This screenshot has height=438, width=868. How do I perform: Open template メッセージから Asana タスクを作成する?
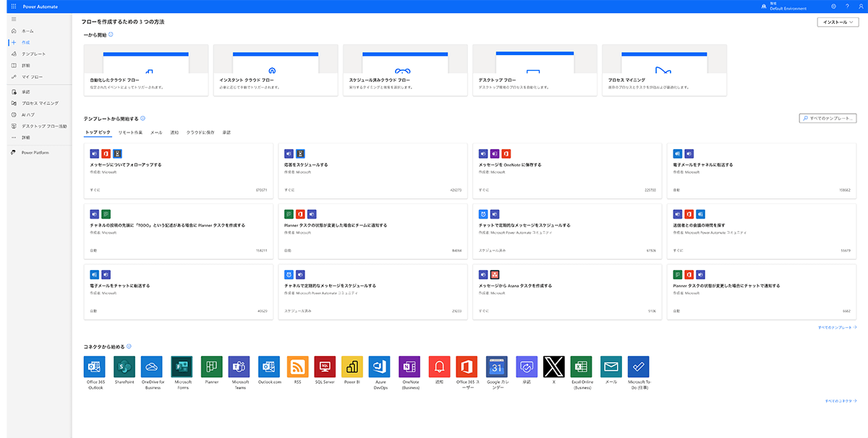[568, 292]
